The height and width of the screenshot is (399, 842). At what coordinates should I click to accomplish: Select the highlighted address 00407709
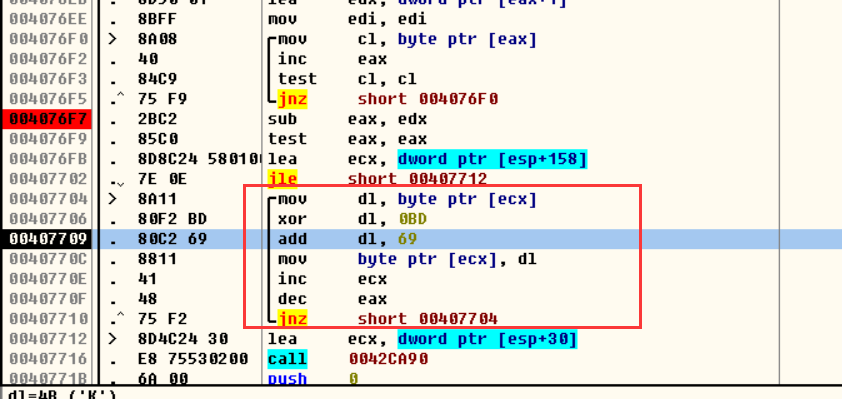click(48, 239)
